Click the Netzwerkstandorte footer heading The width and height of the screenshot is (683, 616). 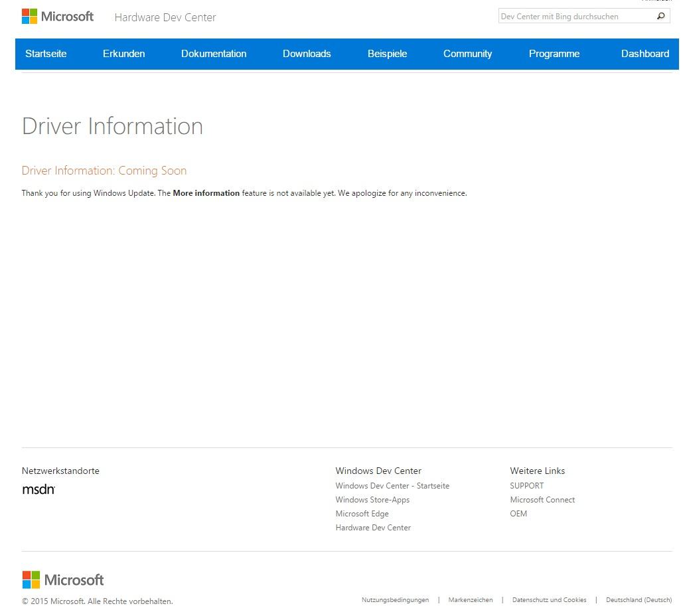click(60, 471)
